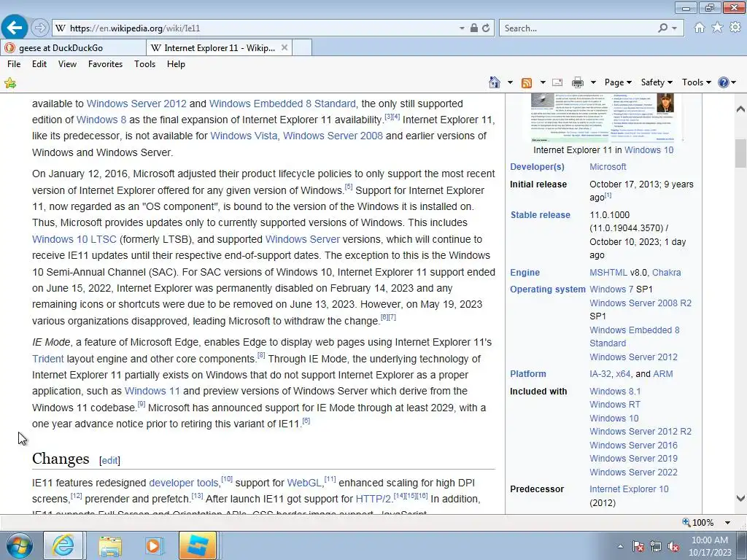Click the Print icon in command bar
747x560 pixels.
[x=578, y=82]
